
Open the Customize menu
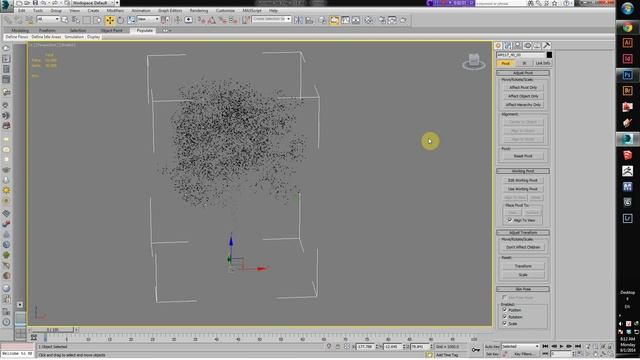[x=225, y=11]
